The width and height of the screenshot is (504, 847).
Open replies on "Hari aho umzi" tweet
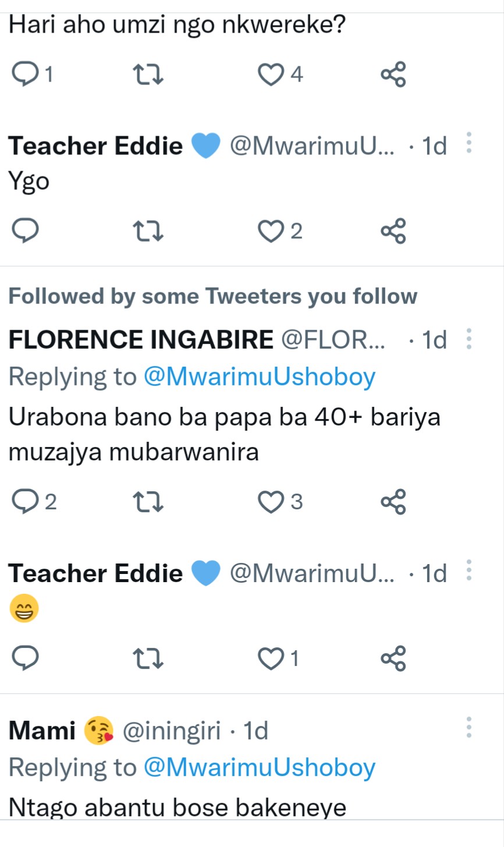tap(25, 75)
